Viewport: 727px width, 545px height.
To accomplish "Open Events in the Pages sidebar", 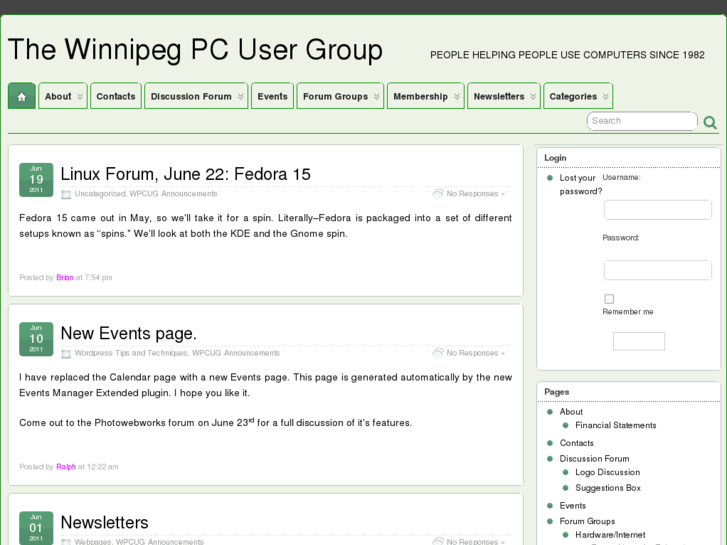I will pos(573,506).
